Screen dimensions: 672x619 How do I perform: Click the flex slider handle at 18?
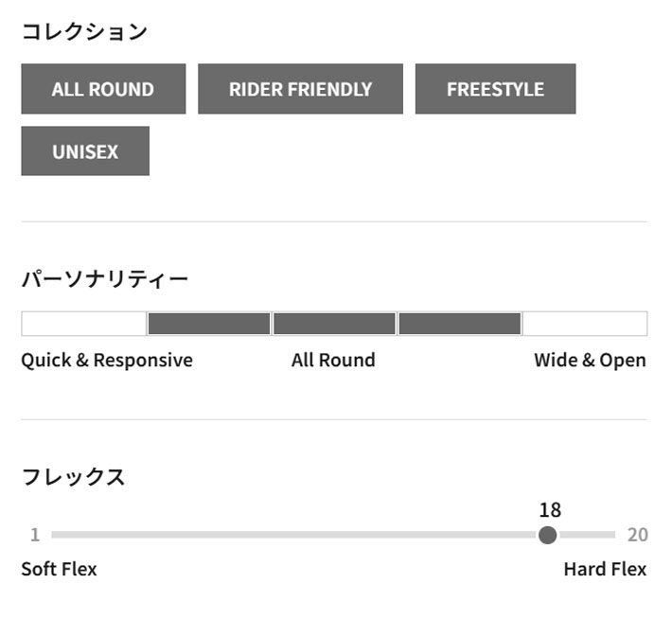547,535
